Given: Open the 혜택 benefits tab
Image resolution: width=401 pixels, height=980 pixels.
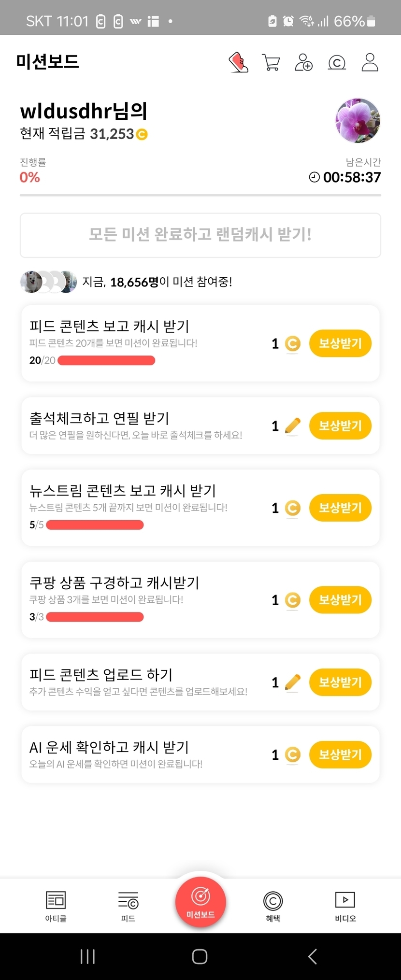Looking at the screenshot, I should coord(273,906).
